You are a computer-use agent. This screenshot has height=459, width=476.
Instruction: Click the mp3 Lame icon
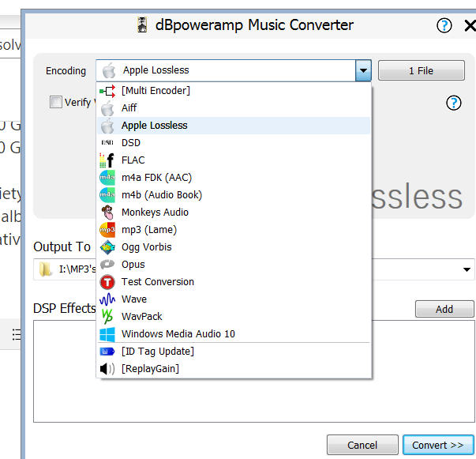[x=107, y=230]
